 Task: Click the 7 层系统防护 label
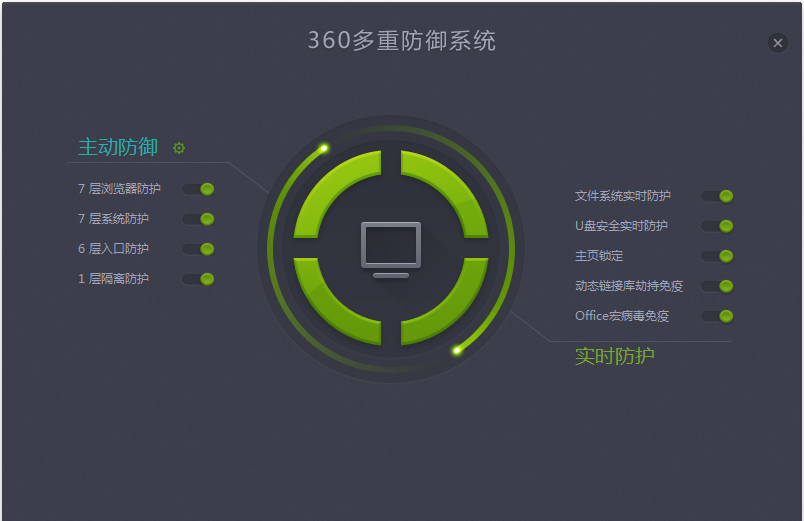tap(113, 219)
